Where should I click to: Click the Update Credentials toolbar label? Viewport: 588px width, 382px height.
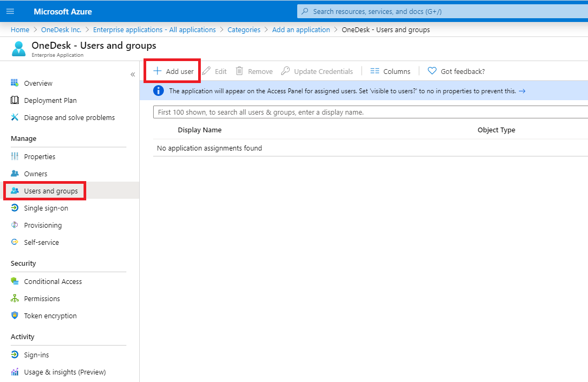[x=323, y=71]
